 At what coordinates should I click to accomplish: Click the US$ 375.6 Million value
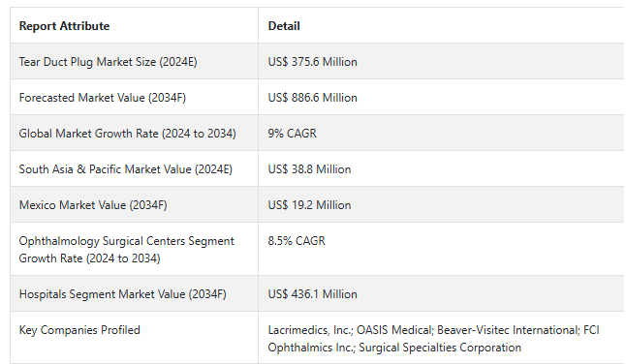point(313,62)
